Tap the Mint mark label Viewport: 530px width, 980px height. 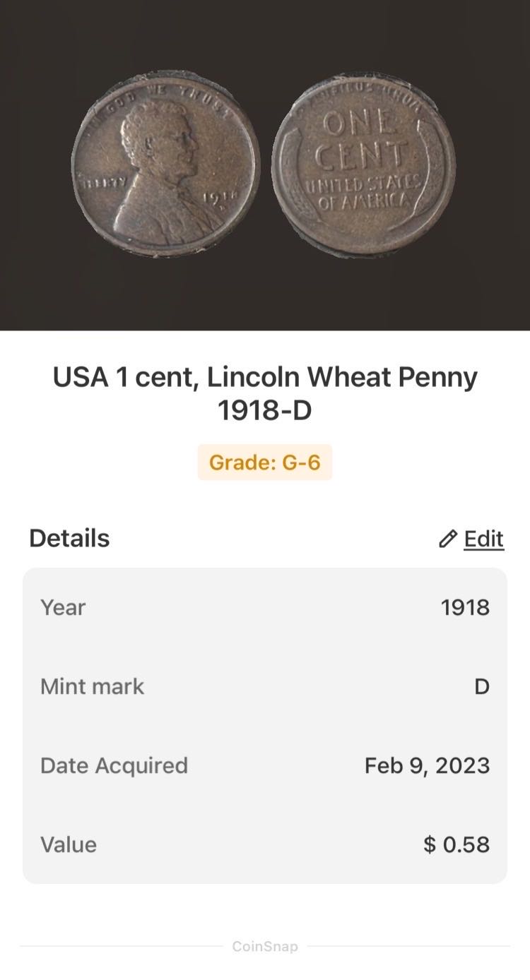92,686
